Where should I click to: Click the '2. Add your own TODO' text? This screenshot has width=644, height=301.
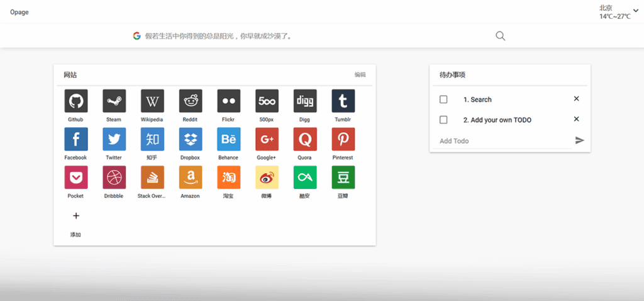(x=497, y=120)
